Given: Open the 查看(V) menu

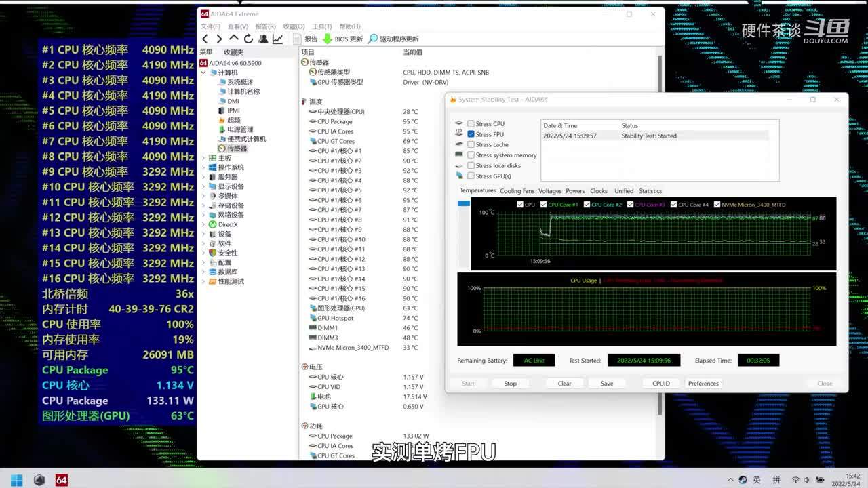Looking at the screenshot, I should (238, 26).
